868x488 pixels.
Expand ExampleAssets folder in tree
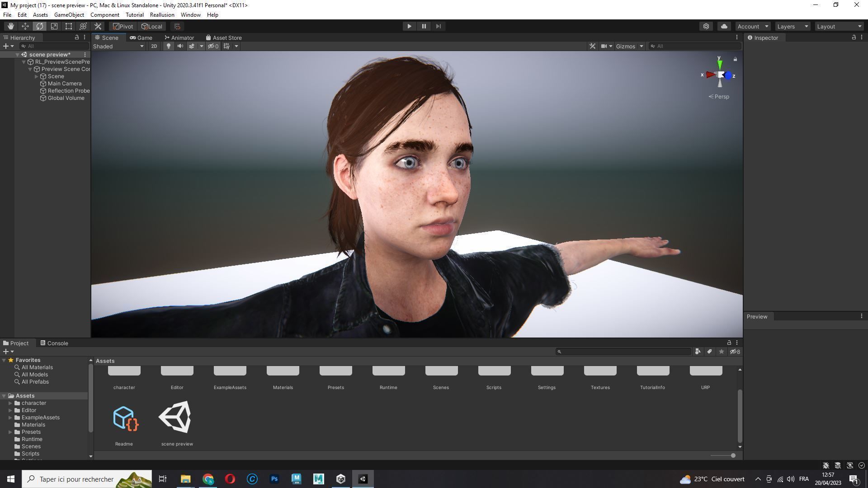10,418
